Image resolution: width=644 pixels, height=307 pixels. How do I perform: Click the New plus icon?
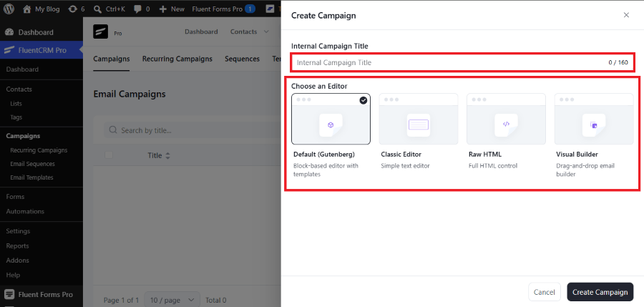click(x=163, y=9)
